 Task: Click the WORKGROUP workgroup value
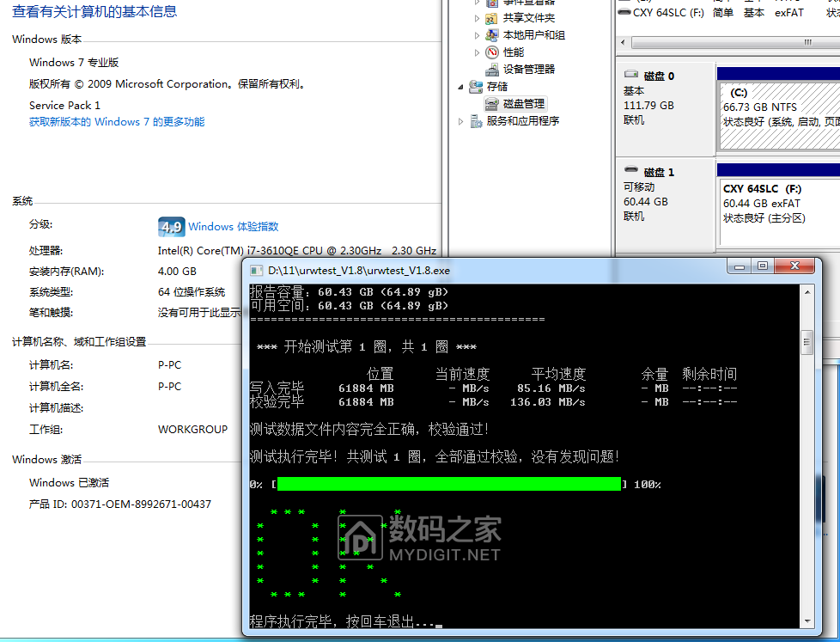click(x=193, y=430)
